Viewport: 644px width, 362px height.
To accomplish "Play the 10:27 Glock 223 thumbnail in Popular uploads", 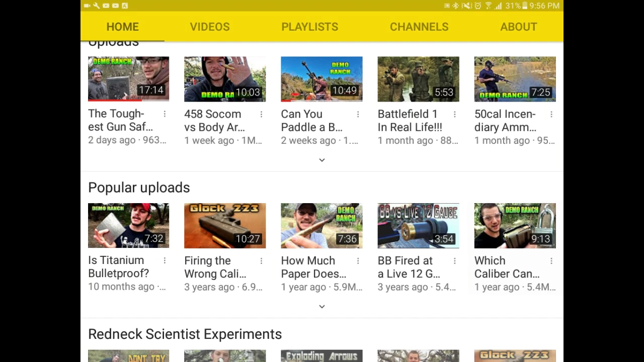I will point(225,226).
